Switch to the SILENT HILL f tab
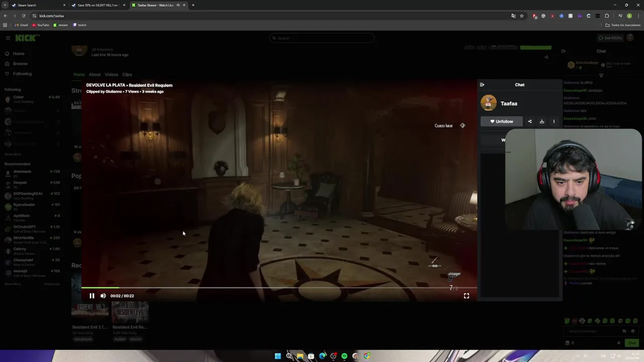This screenshot has height=362, width=644. (x=99, y=5)
